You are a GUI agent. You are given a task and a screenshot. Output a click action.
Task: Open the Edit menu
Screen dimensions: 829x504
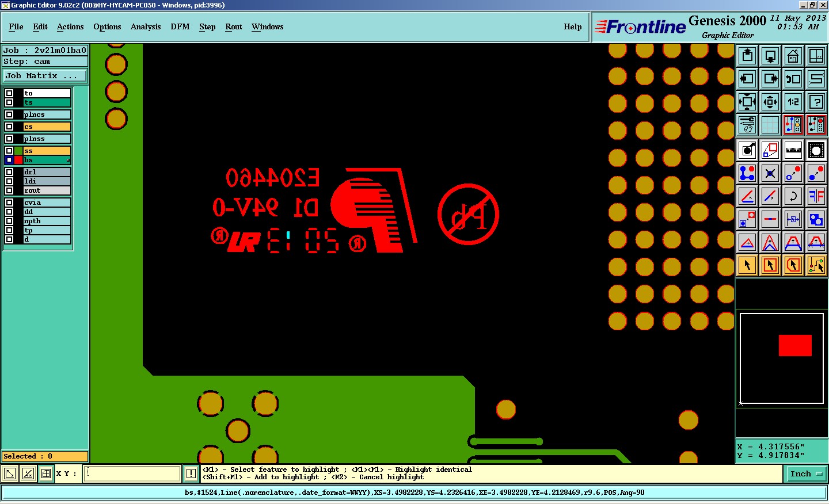tap(40, 27)
